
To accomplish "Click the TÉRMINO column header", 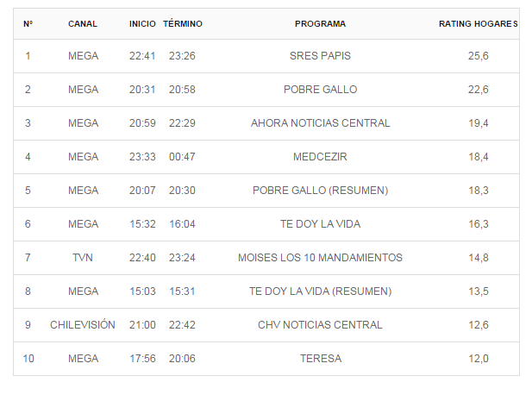I will pos(183,24).
